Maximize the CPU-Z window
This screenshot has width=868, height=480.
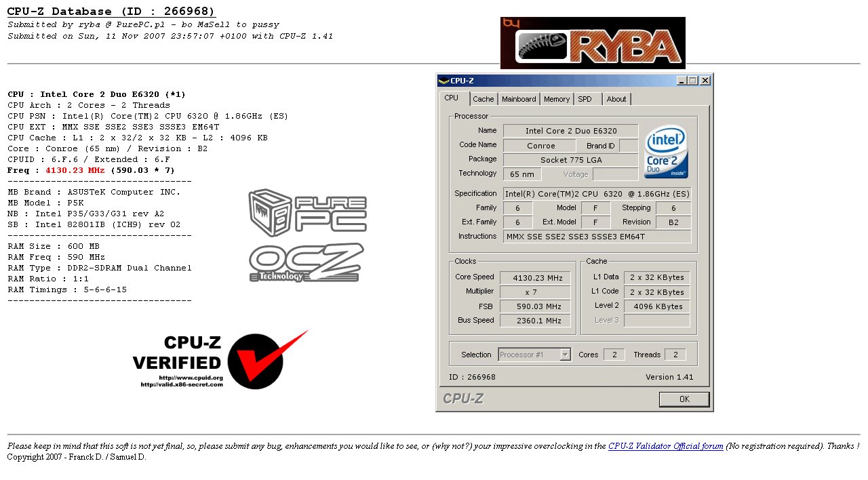(692, 81)
